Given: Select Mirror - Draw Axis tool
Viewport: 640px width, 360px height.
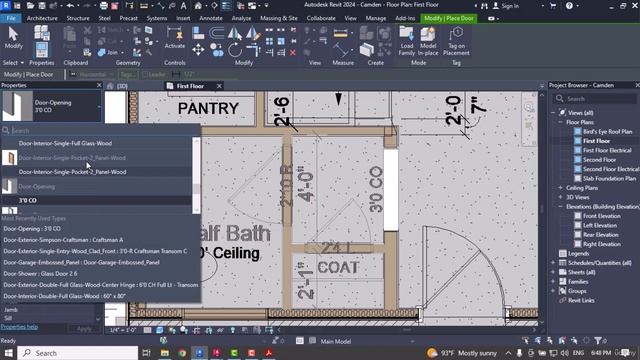Looking at the screenshot, I should click(253, 33).
